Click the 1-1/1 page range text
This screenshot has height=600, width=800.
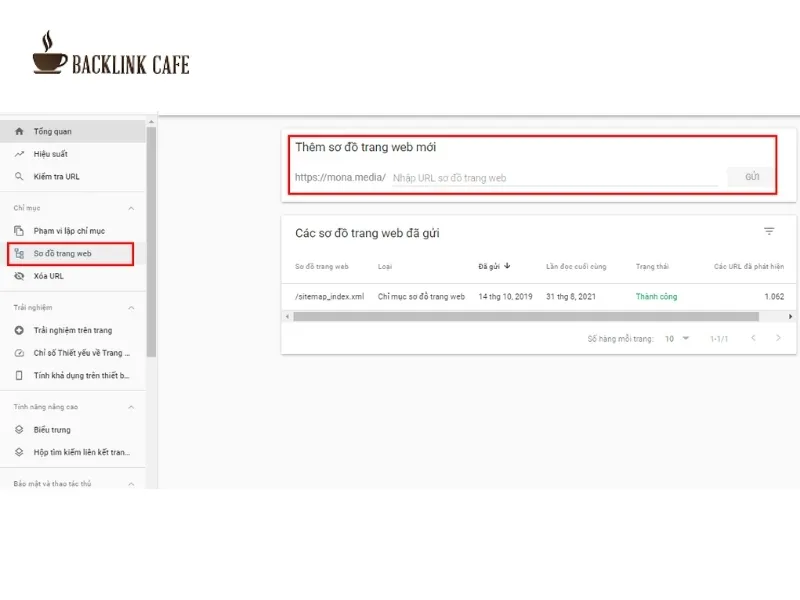719,339
